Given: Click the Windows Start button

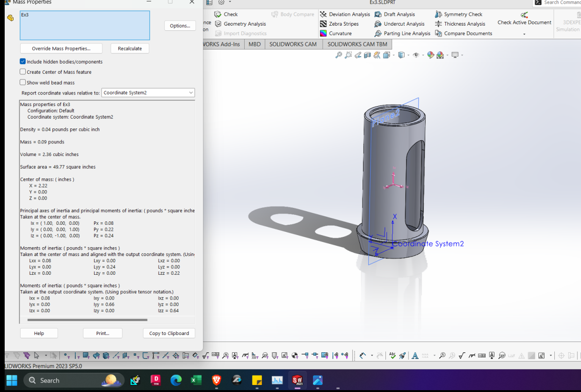Looking at the screenshot, I should coord(12,380).
